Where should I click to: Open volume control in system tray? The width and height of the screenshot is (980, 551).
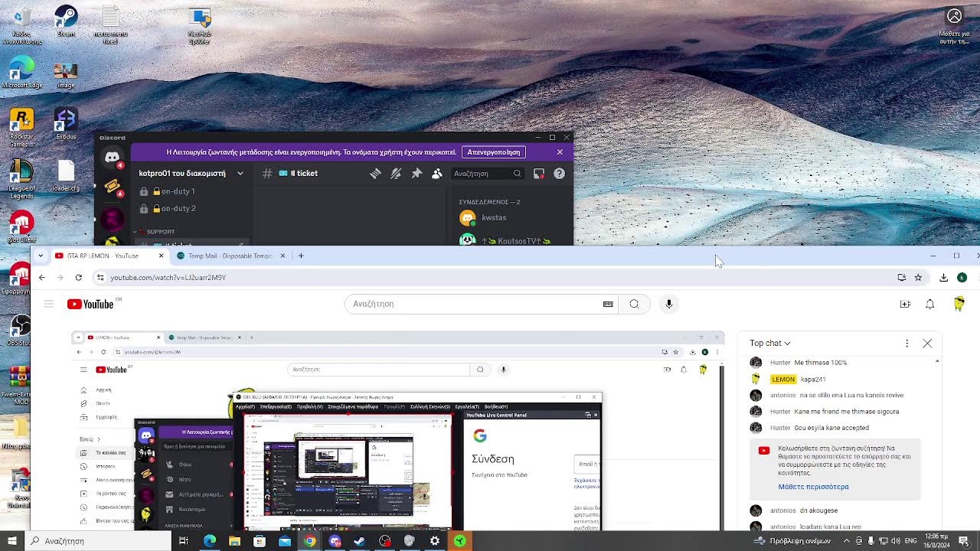pyautogui.click(x=895, y=541)
